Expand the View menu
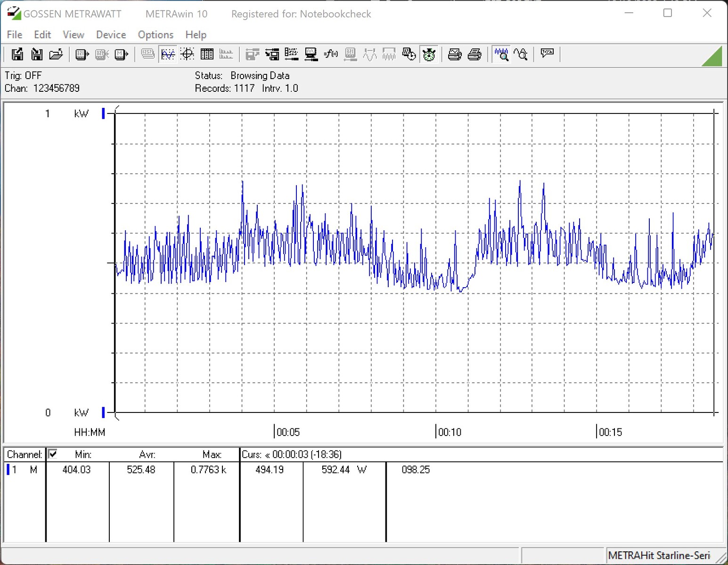This screenshot has width=728, height=565. coord(74,35)
